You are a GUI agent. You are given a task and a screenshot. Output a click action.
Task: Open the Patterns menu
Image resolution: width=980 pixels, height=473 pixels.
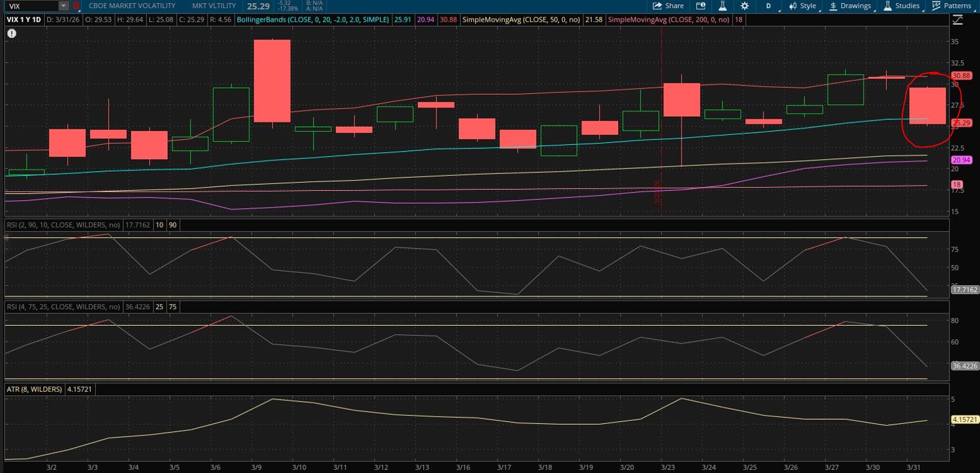click(x=951, y=6)
